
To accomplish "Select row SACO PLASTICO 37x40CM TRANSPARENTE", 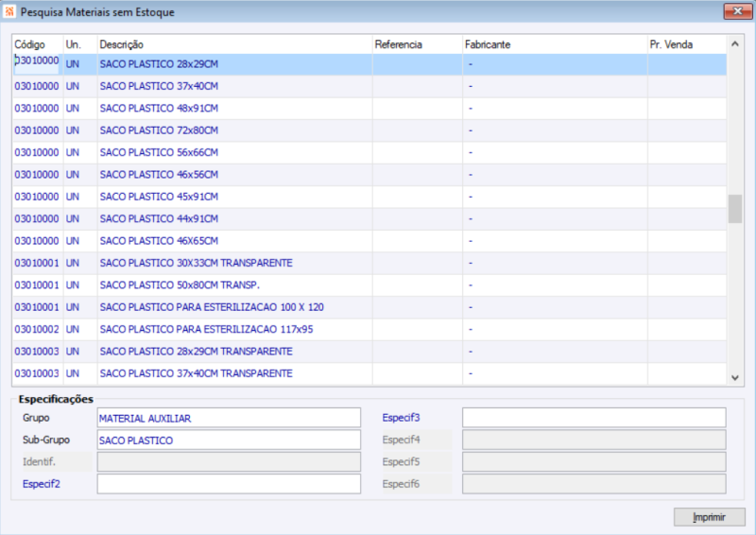I will pos(369,374).
